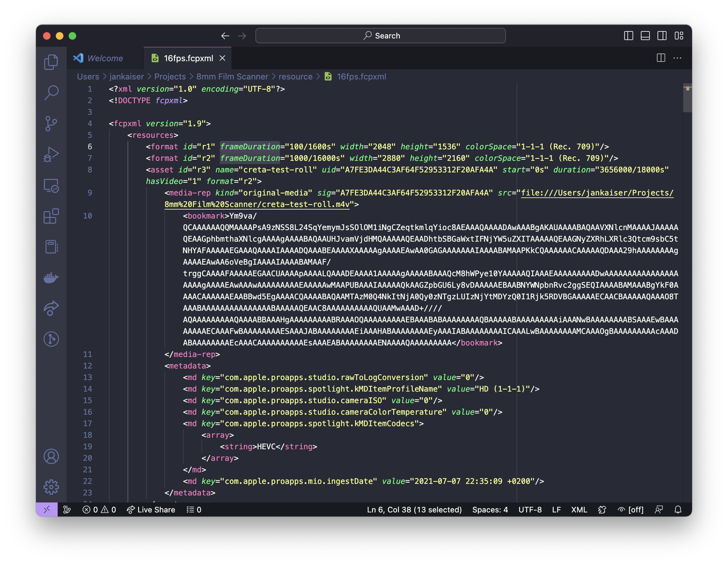Change the XML language mode

(579, 510)
